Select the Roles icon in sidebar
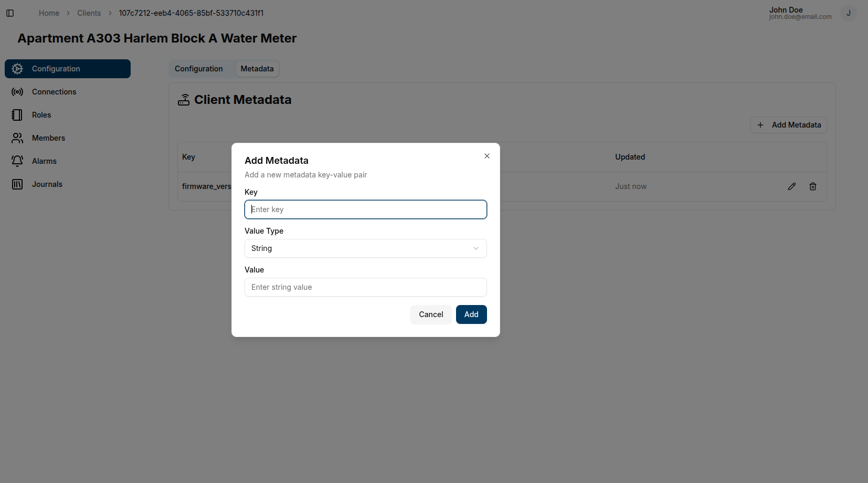 pos(17,114)
